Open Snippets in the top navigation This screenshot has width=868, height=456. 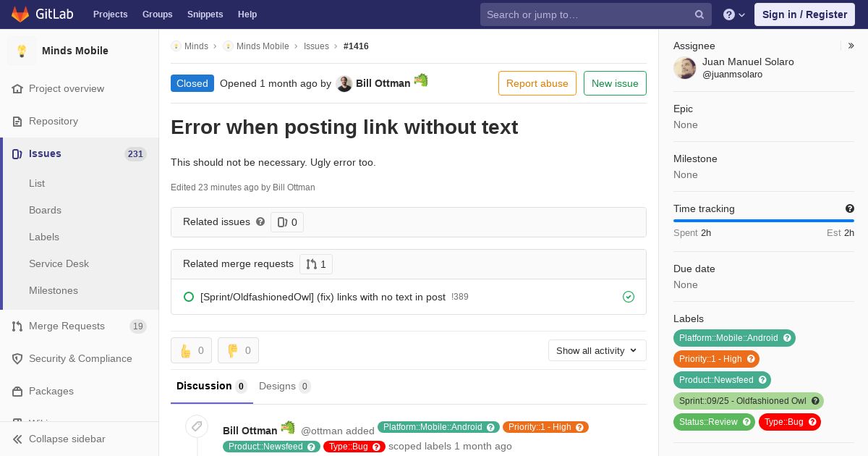click(x=205, y=14)
